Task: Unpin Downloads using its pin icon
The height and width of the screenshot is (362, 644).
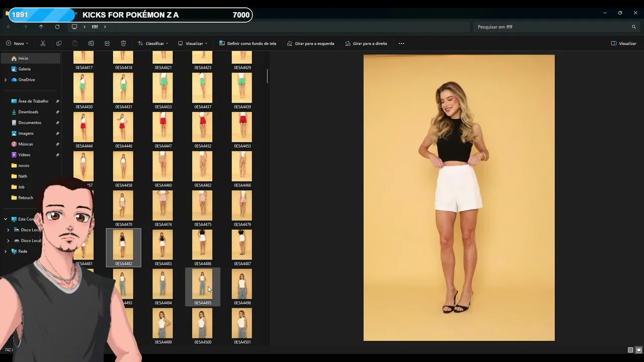Action: [57, 112]
